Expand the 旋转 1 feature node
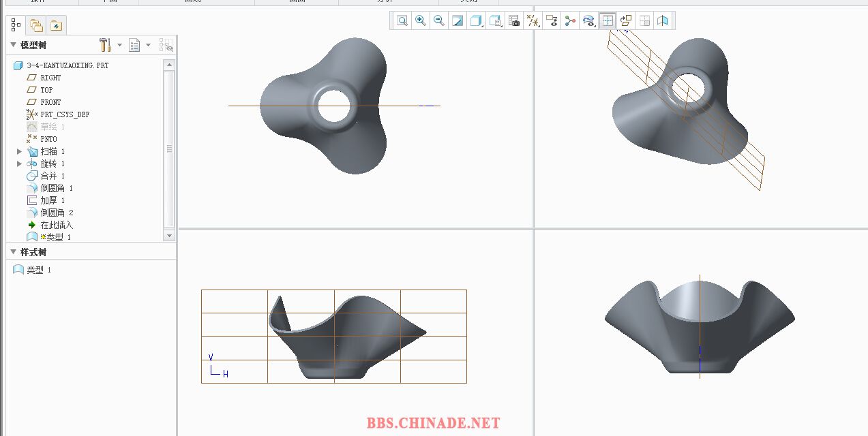This screenshot has width=868, height=436. (19, 163)
